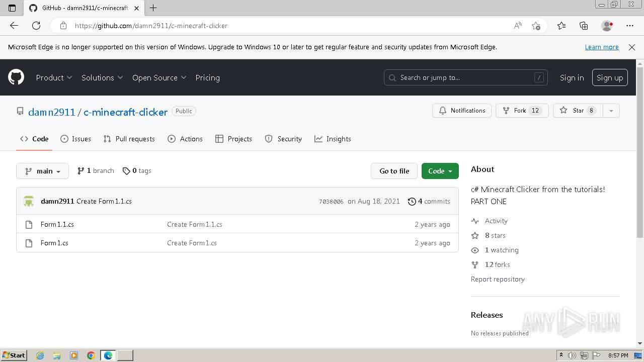Open the green Code dropdown button
This screenshot has width=644, height=362.
tap(440, 171)
